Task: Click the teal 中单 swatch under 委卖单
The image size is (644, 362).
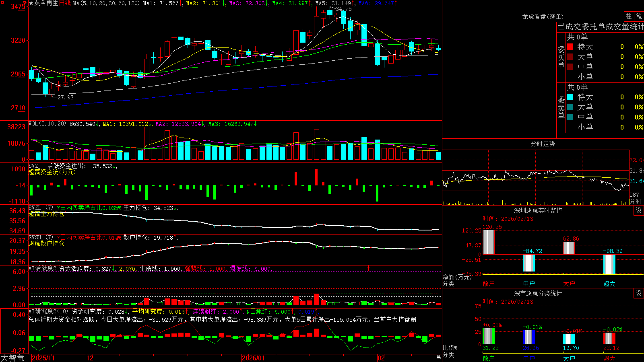Action: pyautogui.click(x=570, y=117)
